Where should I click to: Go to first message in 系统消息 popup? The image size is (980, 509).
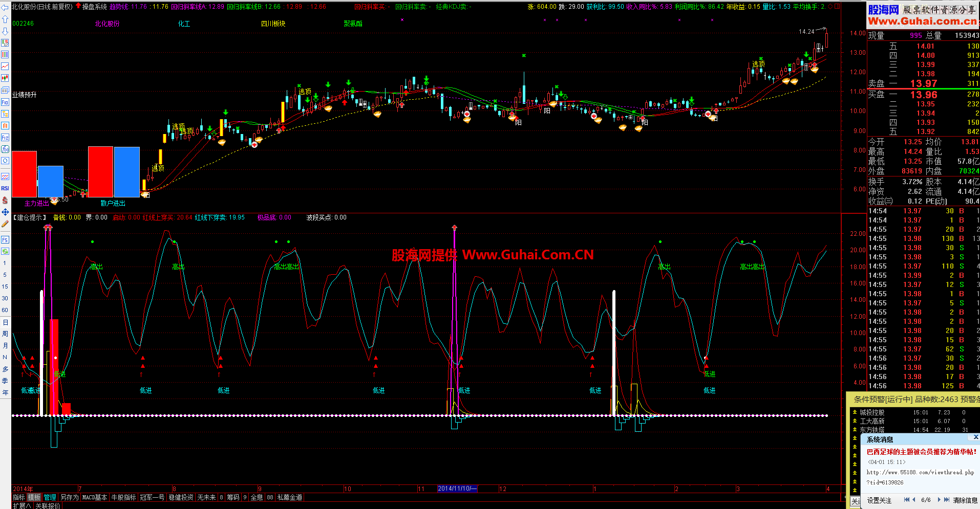tap(906, 500)
